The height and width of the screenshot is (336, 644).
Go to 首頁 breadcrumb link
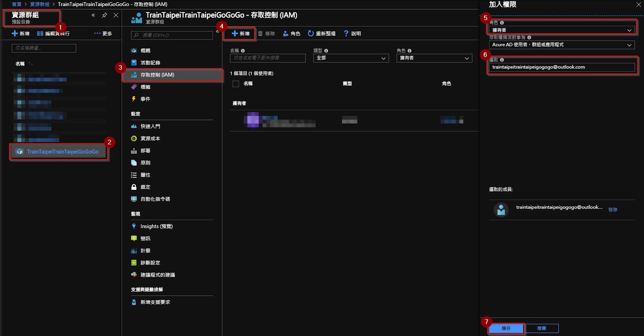coord(17,4)
